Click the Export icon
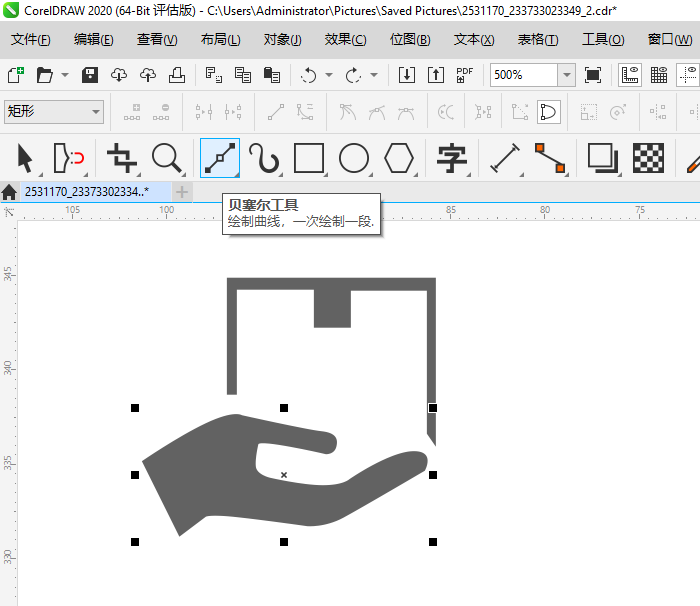 click(x=436, y=75)
